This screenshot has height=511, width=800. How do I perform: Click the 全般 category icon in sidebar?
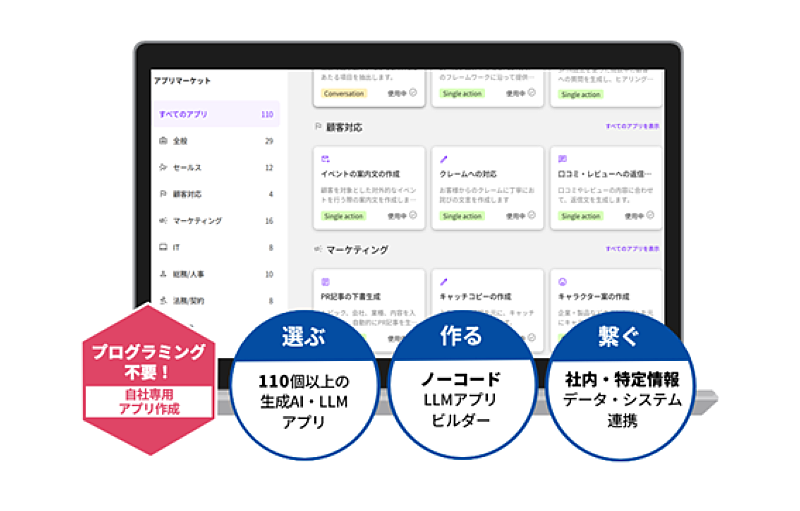163,141
